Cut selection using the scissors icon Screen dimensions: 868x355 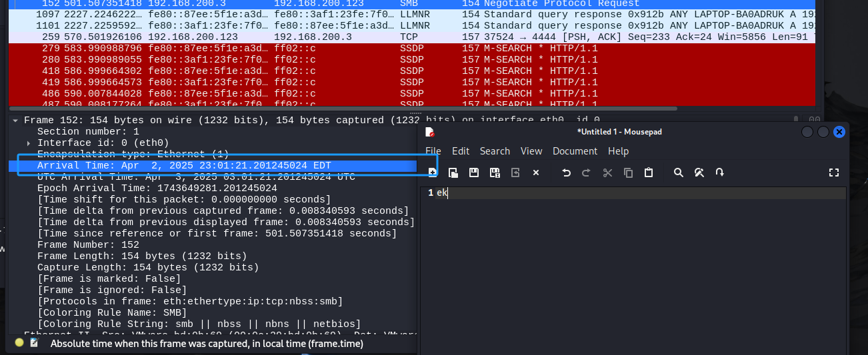click(607, 173)
